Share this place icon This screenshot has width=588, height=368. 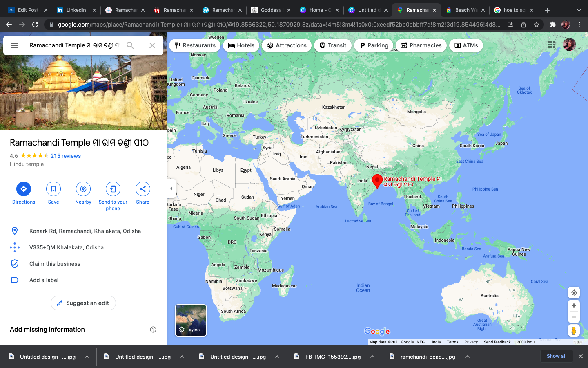[143, 189]
